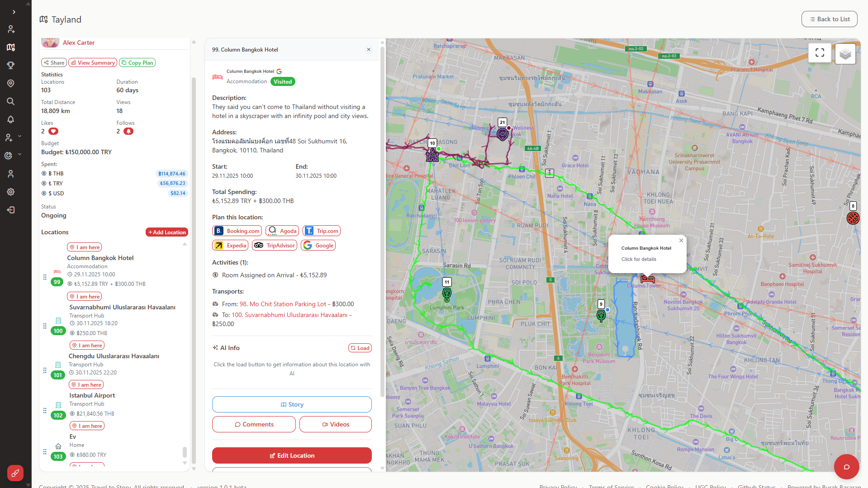Open notifications bell in sidebar
868x488 pixels.
pyautogui.click(x=11, y=119)
